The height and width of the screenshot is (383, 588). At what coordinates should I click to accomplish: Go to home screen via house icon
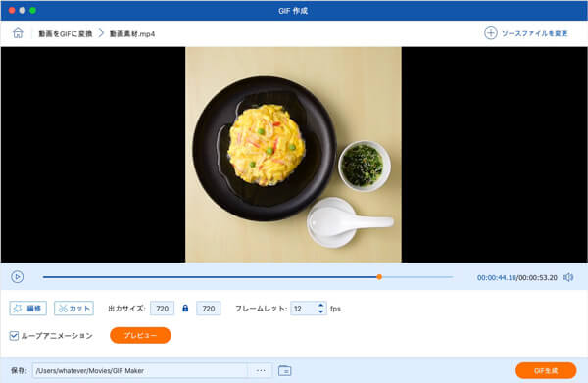[18, 33]
